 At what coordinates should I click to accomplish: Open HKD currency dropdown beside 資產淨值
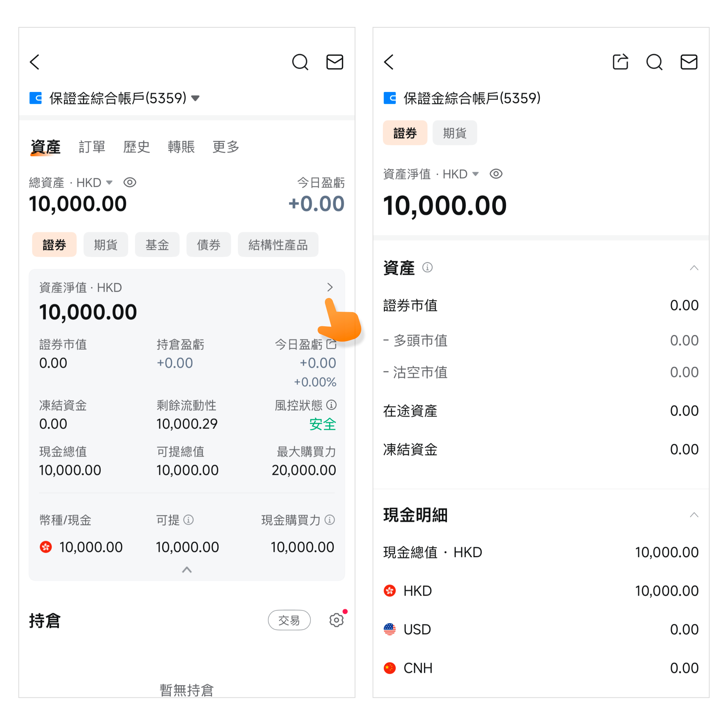pyautogui.click(x=475, y=174)
